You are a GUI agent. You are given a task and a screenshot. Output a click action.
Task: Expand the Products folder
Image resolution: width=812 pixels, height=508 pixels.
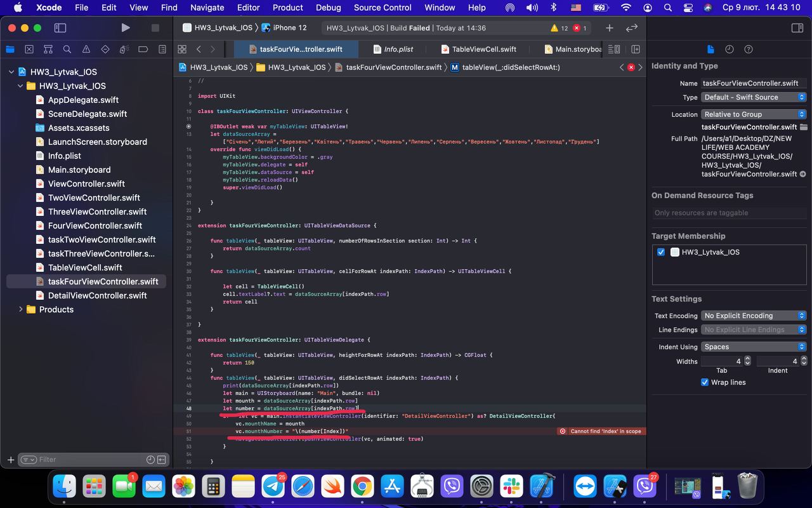coord(20,309)
